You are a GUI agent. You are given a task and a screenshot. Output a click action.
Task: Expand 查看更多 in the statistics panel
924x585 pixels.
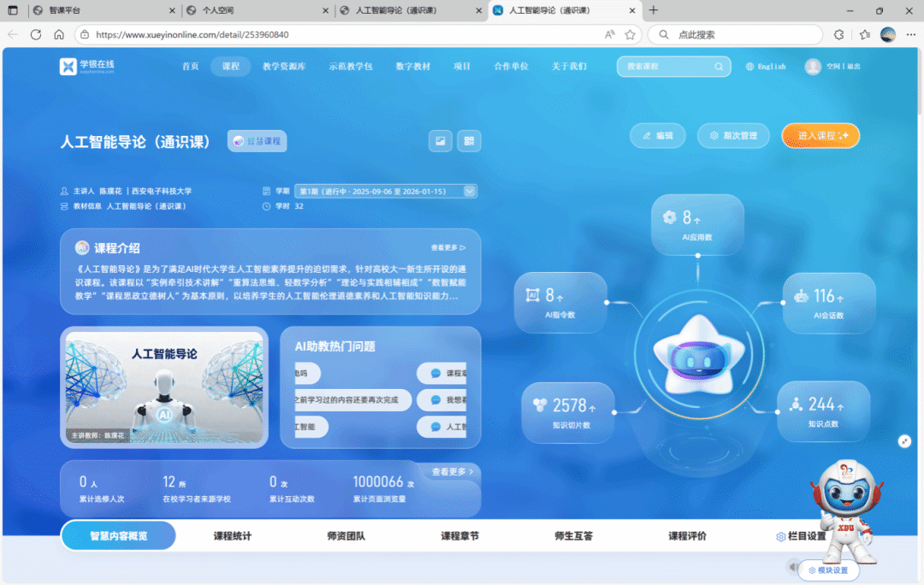coord(452,471)
